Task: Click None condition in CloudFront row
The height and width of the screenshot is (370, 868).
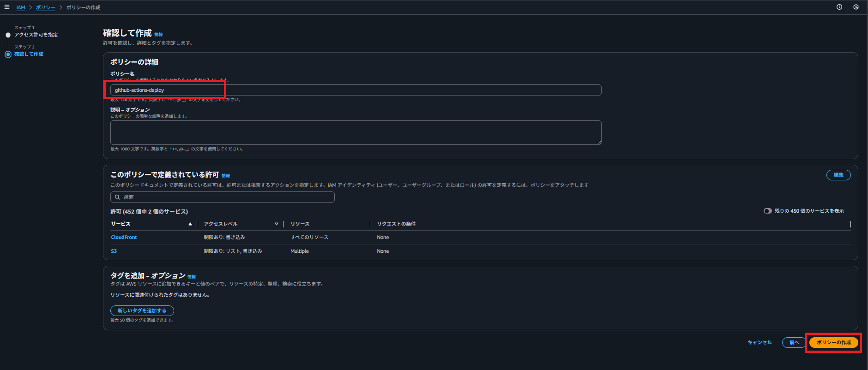Action: [383, 237]
